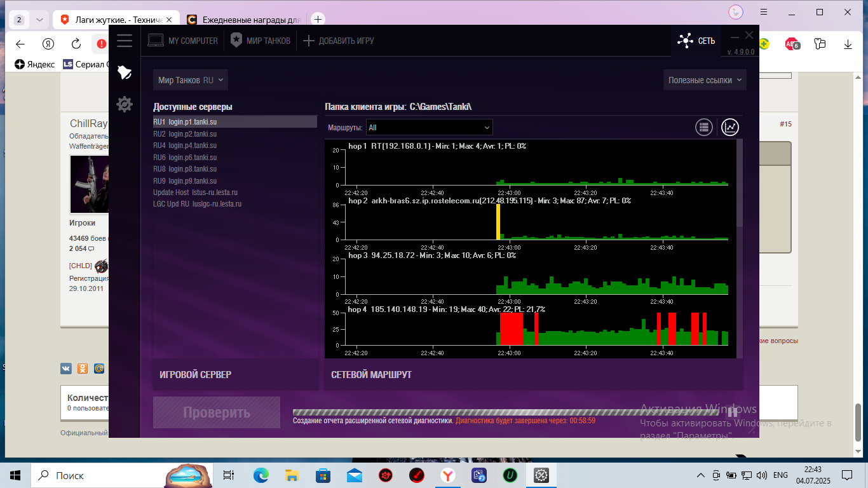Select Update Host lstus-ru.lesta.ru
Viewport: 868px width, 488px height.
click(x=235, y=192)
